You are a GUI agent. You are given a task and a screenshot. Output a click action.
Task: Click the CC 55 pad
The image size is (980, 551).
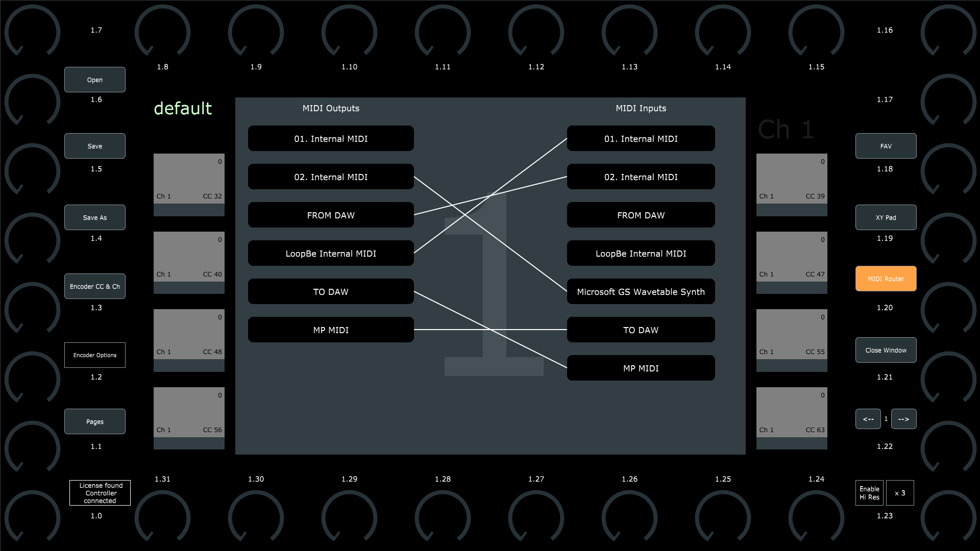click(792, 340)
